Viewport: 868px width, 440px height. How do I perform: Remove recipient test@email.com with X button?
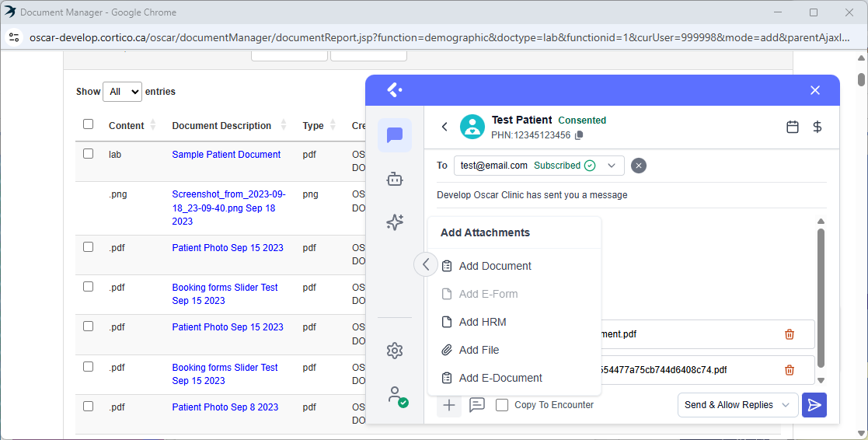click(638, 166)
